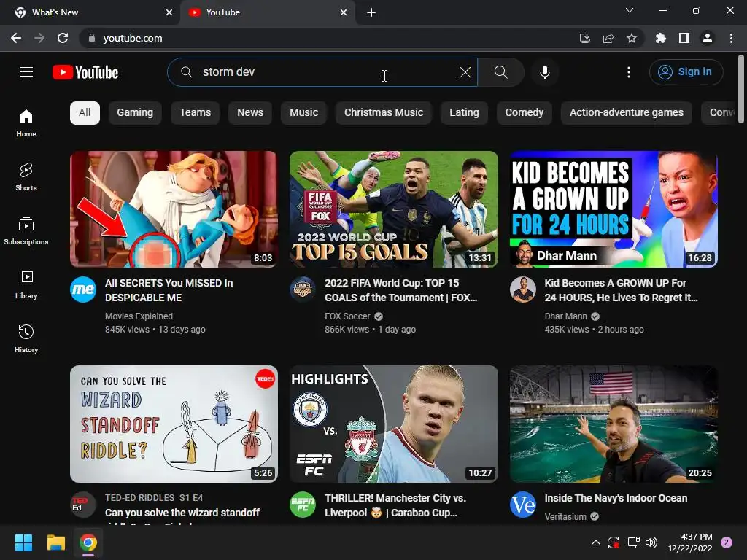Click the magnifier search button
The height and width of the screenshot is (560, 747).
tap(500, 72)
